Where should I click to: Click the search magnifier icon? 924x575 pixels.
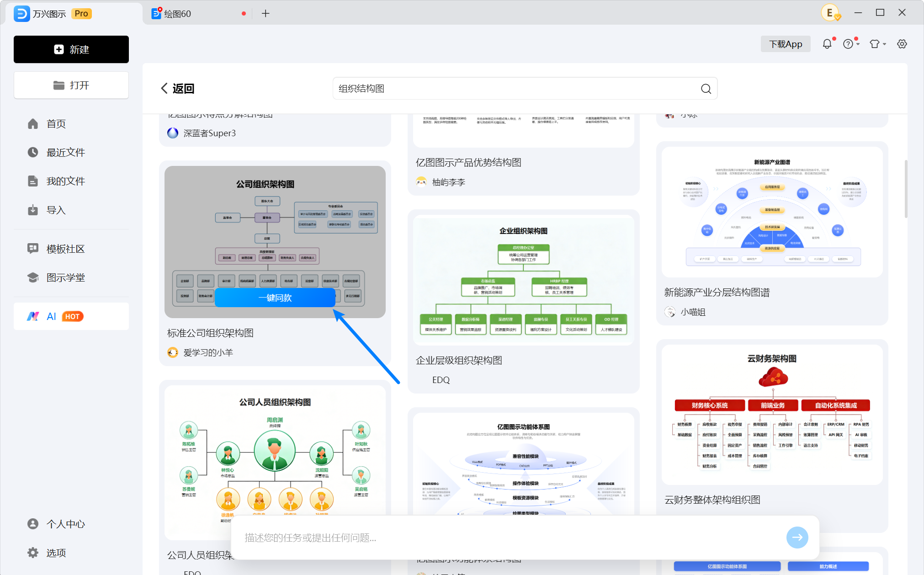[x=706, y=89]
